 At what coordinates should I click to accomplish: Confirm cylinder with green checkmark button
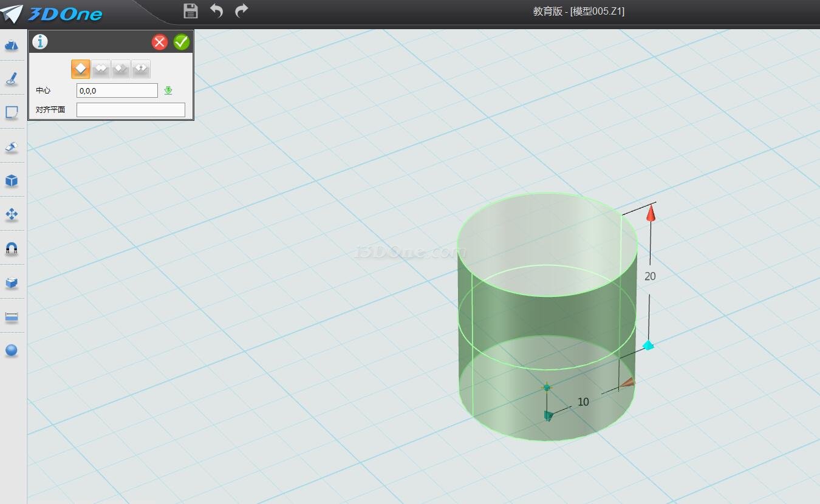point(182,42)
